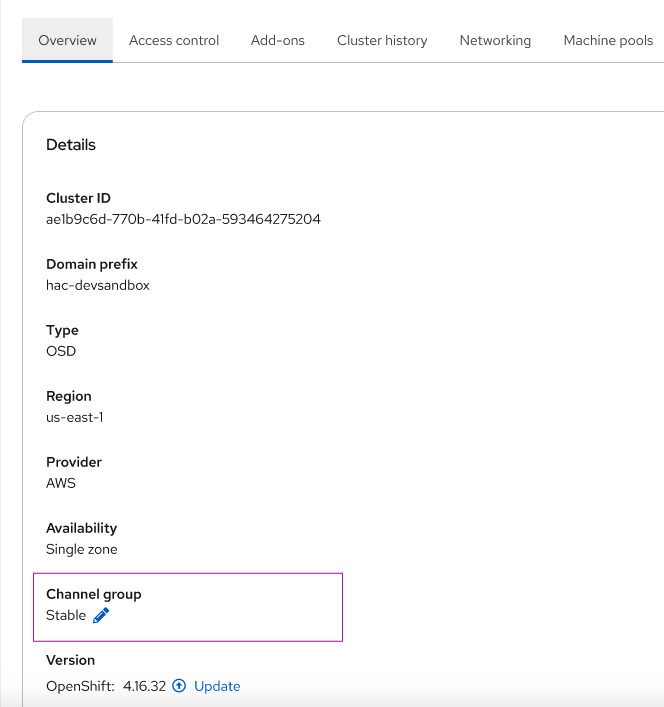Image resolution: width=664 pixels, height=707 pixels.
Task: Click the Update version link
Action: click(217, 686)
